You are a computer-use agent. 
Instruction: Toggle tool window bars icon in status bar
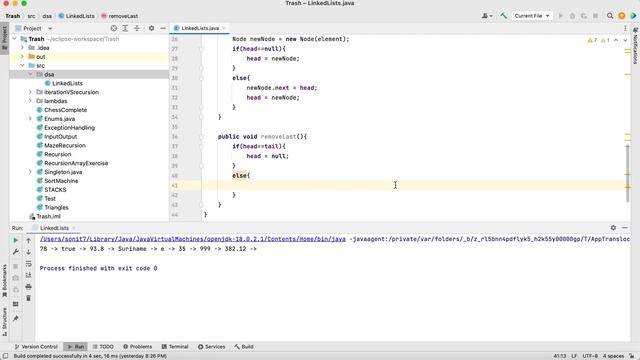click(x=5, y=356)
